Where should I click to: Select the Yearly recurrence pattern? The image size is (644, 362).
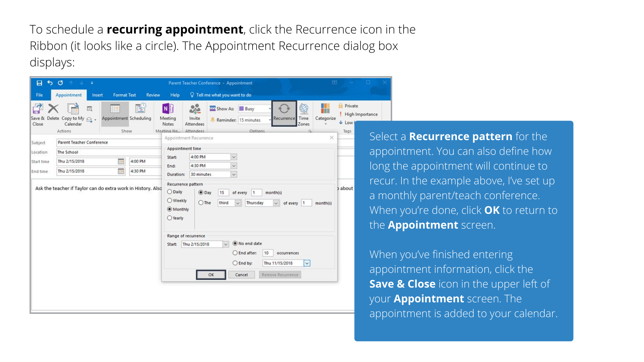pyautogui.click(x=170, y=218)
